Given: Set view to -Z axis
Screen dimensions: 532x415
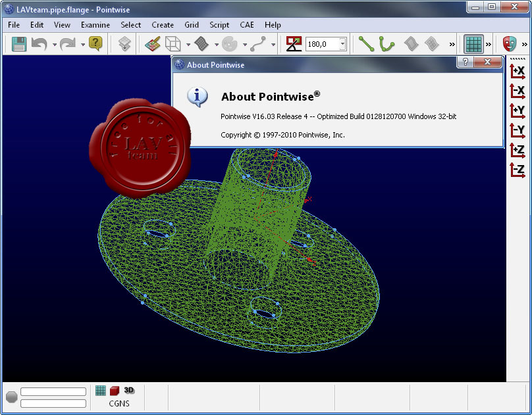Looking at the screenshot, I should click(518, 170).
